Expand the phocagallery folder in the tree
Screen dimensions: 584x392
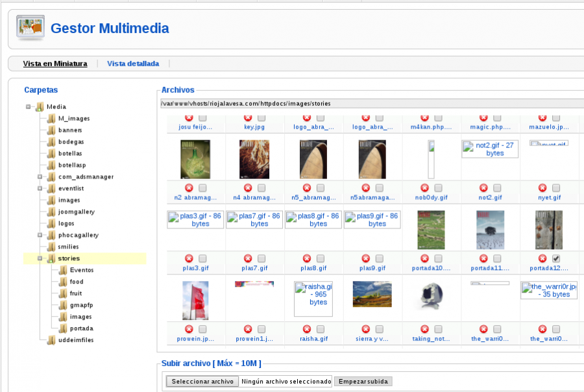[x=40, y=235]
